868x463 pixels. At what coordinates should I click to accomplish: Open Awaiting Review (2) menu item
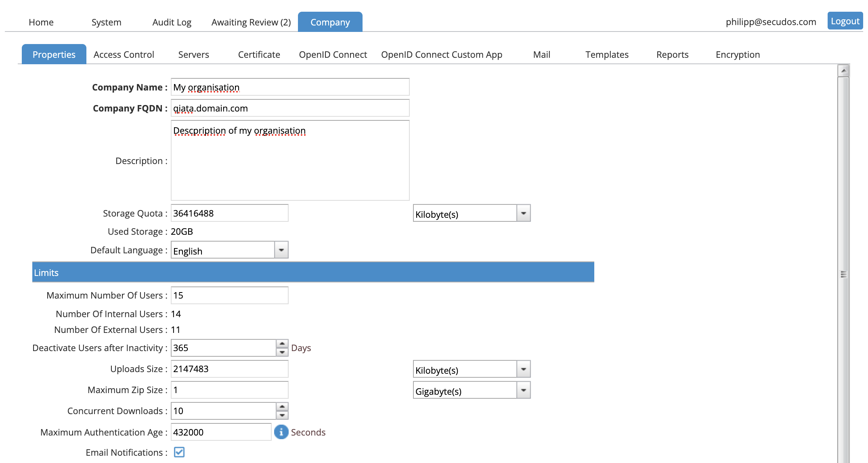[x=251, y=22]
